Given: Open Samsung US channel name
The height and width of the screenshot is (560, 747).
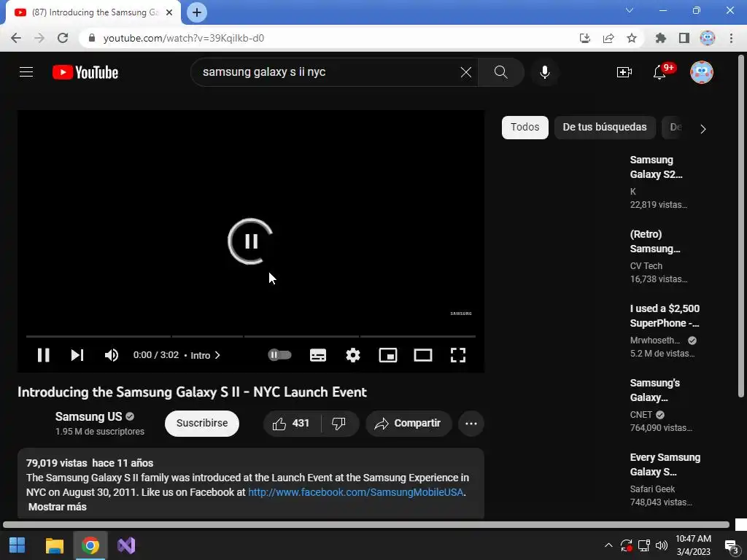Looking at the screenshot, I should pyautogui.click(x=88, y=416).
